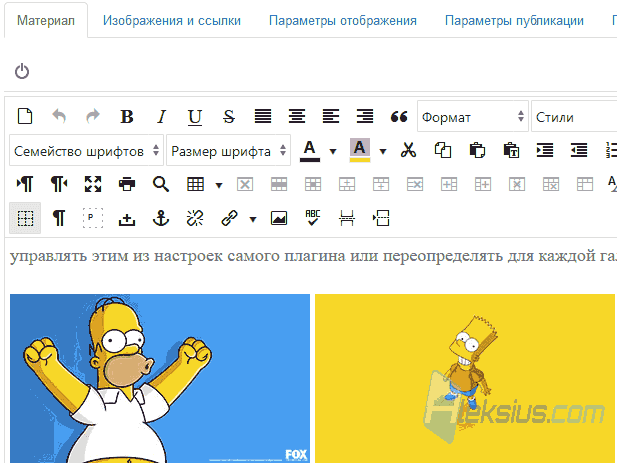The width and height of the screenshot is (617, 469).
Task: Expand the text color picker arrow
Action: point(333,151)
